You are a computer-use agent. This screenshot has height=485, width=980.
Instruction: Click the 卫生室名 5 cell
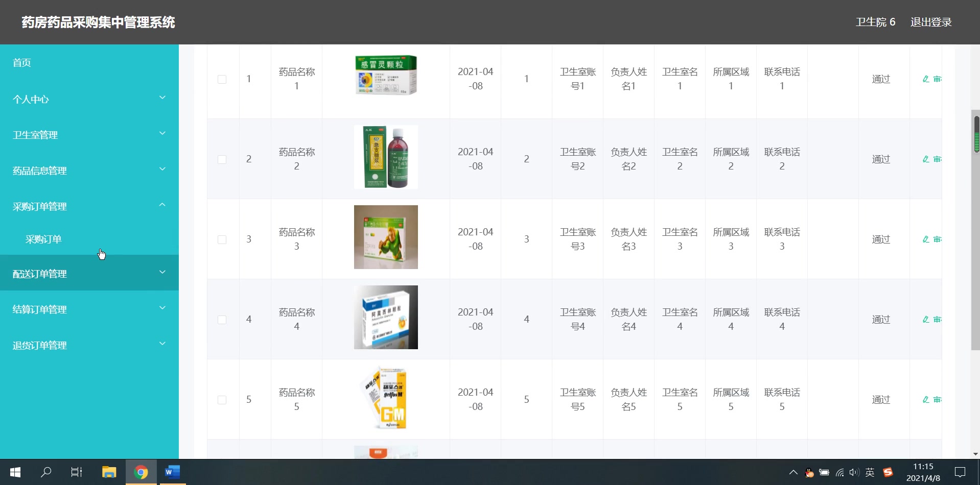click(680, 400)
